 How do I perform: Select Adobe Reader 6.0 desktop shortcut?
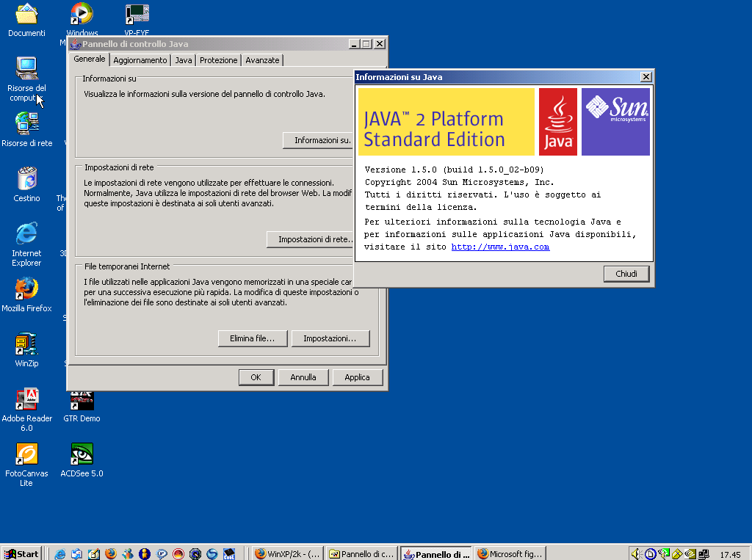click(x=27, y=410)
